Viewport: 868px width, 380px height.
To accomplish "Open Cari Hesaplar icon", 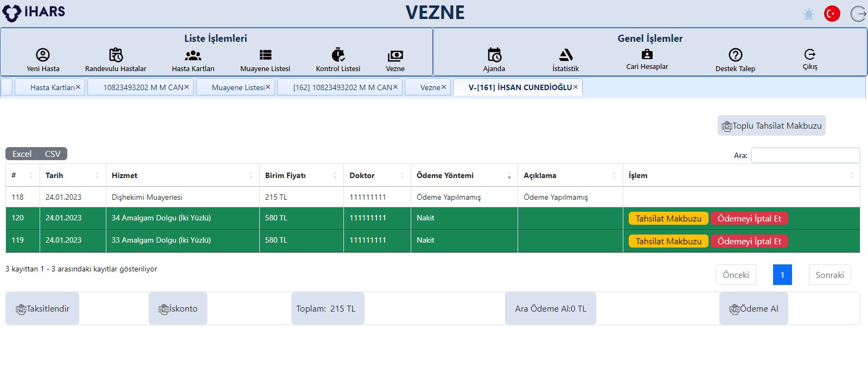I will pyautogui.click(x=647, y=54).
